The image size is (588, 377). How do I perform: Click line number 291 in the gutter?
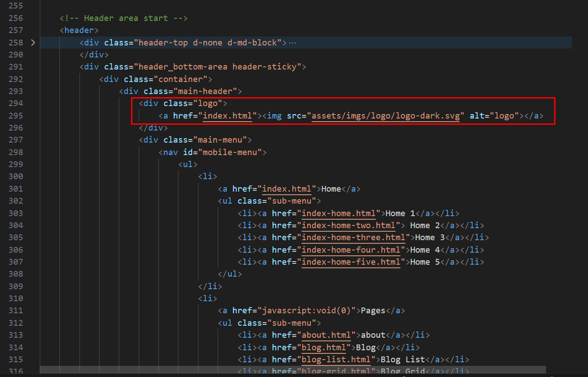point(16,67)
